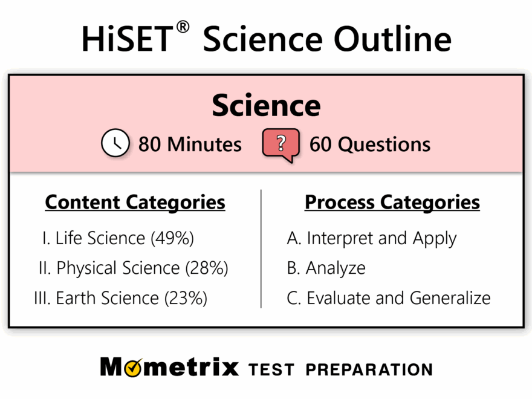Select the HiSET Science Outline title

(x=266, y=39)
